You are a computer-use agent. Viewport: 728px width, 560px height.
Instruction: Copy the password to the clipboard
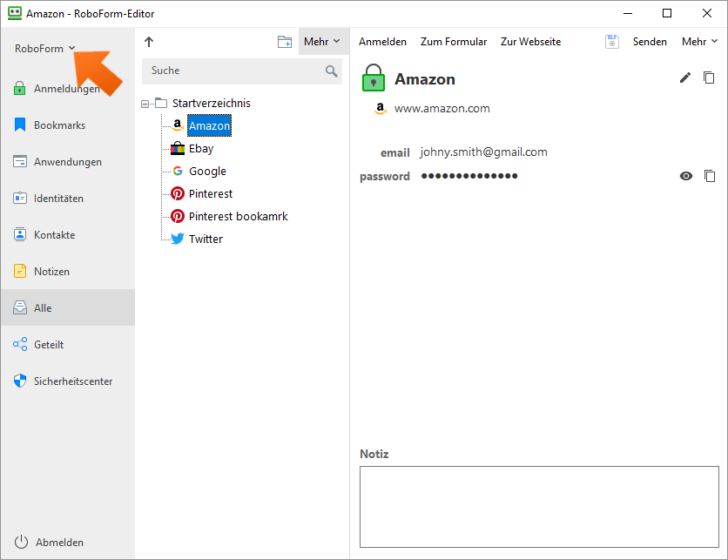[710, 176]
